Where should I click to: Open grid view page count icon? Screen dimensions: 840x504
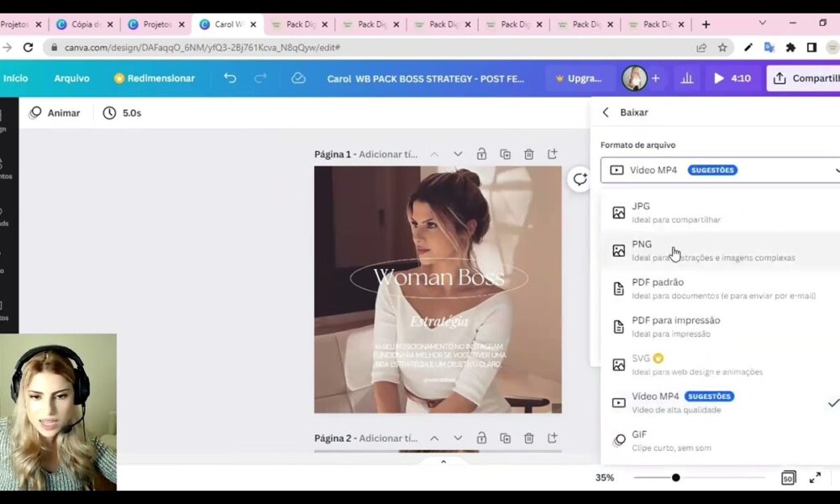788,478
